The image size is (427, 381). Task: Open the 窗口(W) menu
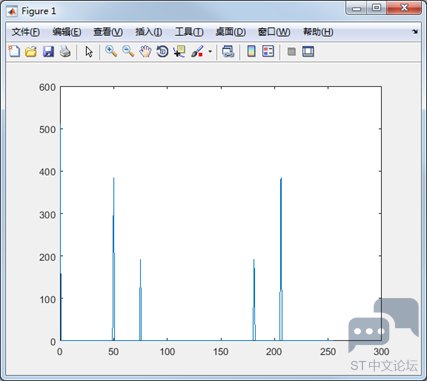click(274, 32)
